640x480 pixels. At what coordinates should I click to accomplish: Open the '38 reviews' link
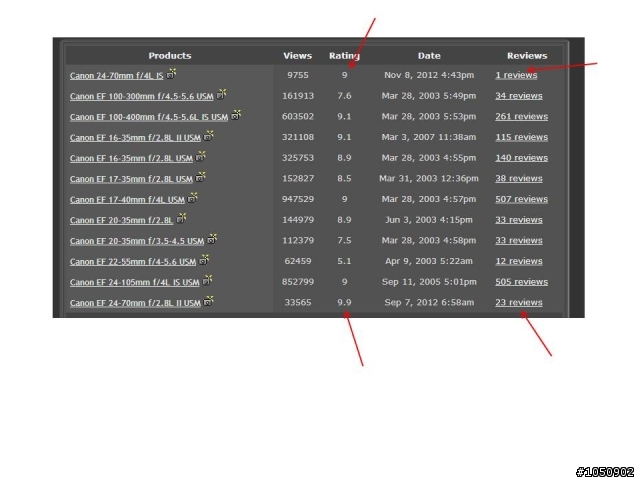tap(519, 178)
